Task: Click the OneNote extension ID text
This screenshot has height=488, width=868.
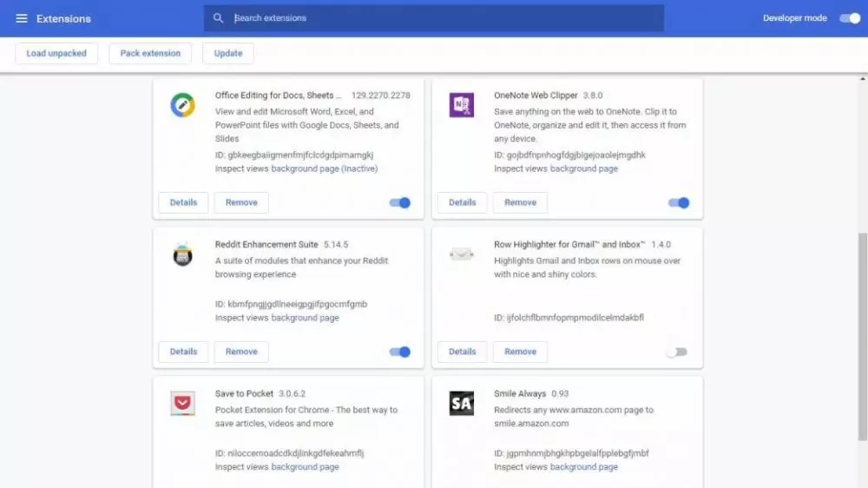Action: coord(569,155)
